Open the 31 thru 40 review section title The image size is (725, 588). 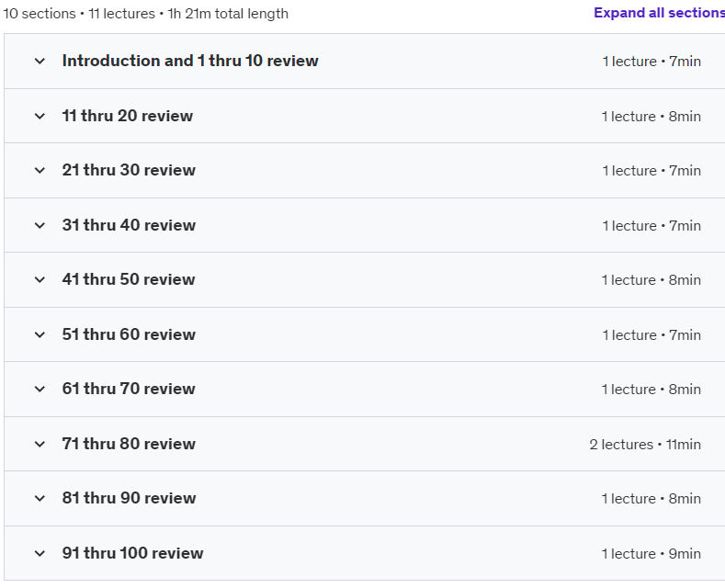129,225
